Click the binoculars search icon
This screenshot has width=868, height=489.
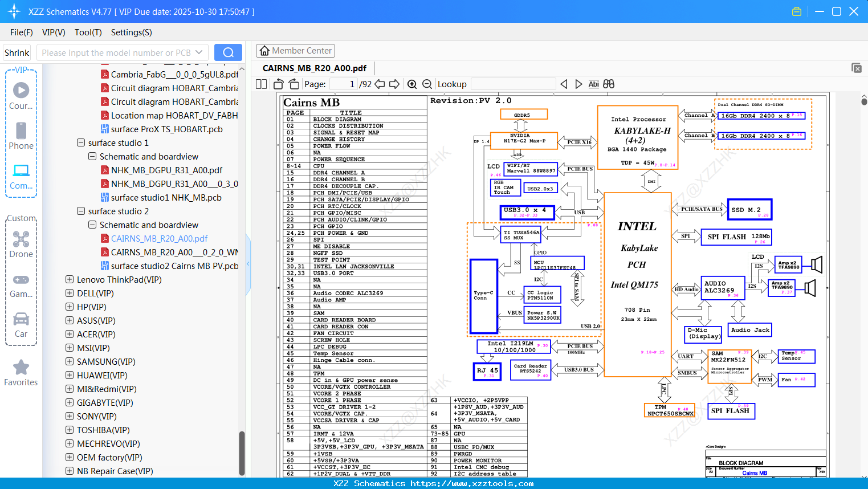pos(609,84)
